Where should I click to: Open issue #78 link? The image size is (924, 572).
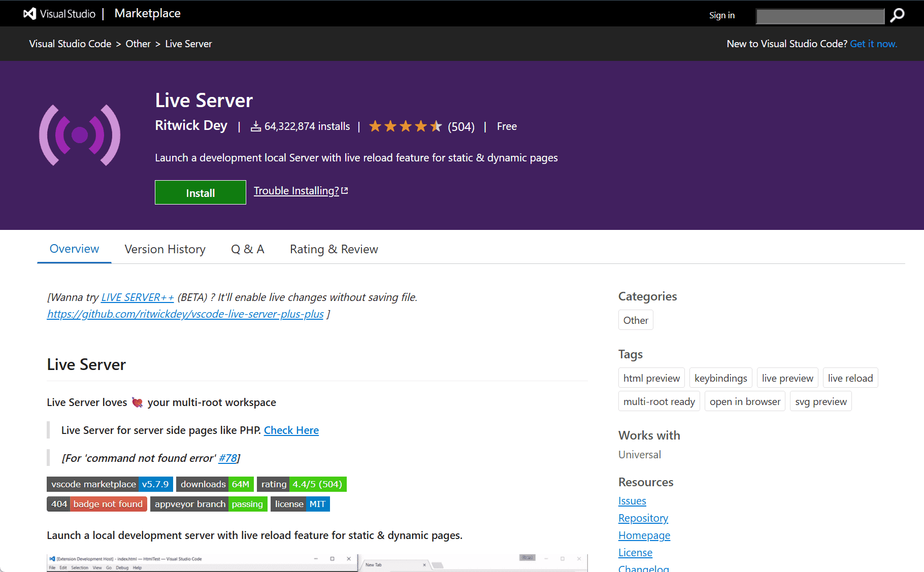coord(227,458)
